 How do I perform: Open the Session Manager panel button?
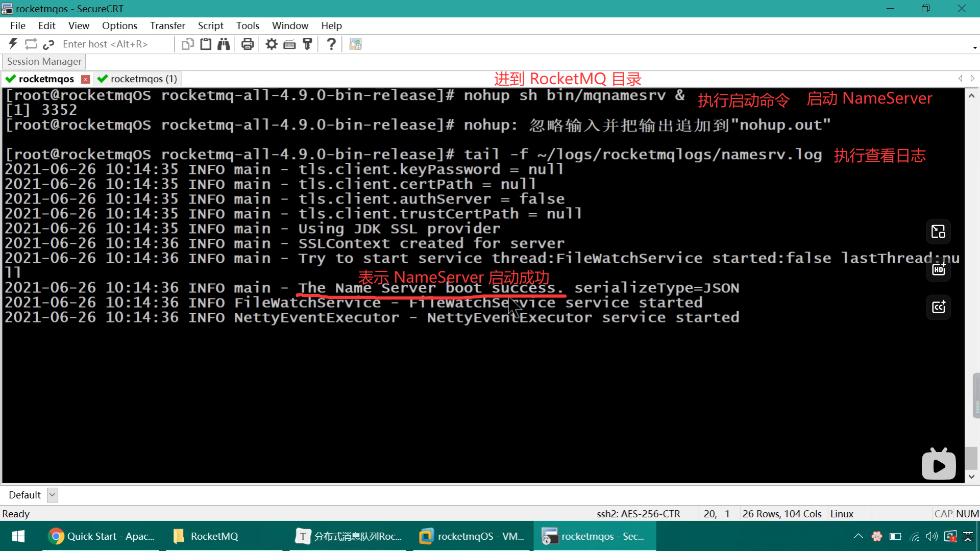click(x=44, y=61)
